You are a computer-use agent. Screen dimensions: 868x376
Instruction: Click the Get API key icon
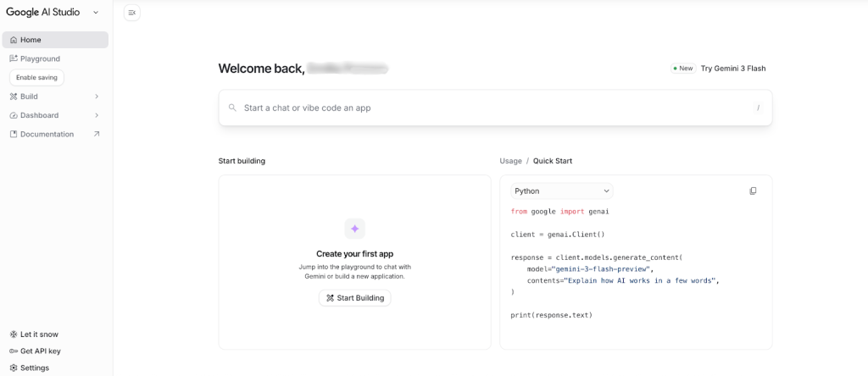[x=14, y=351]
